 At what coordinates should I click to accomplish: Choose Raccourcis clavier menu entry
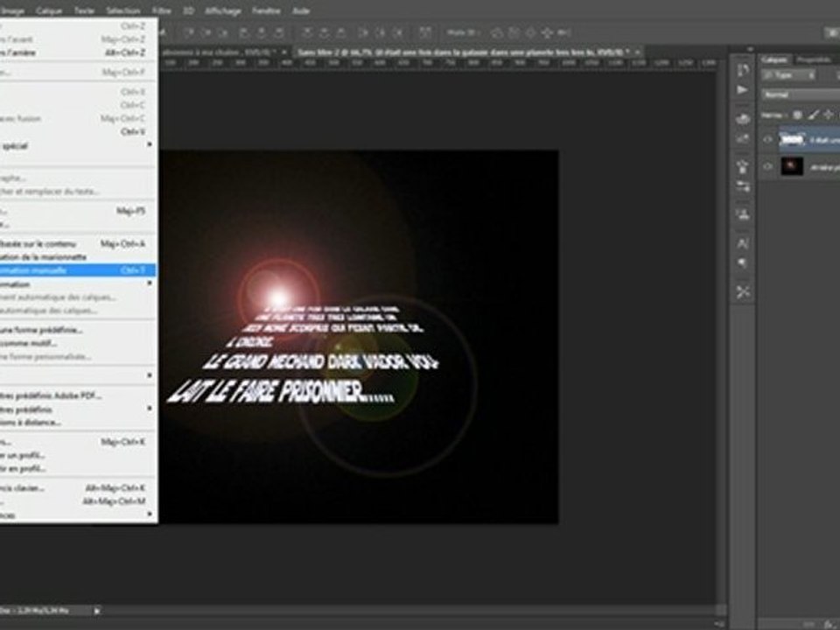[78, 488]
